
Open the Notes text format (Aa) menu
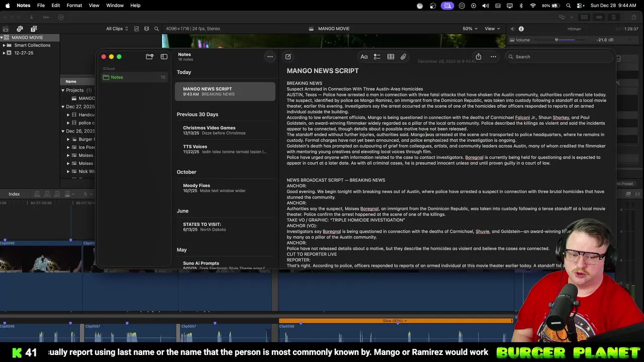(x=364, y=57)
